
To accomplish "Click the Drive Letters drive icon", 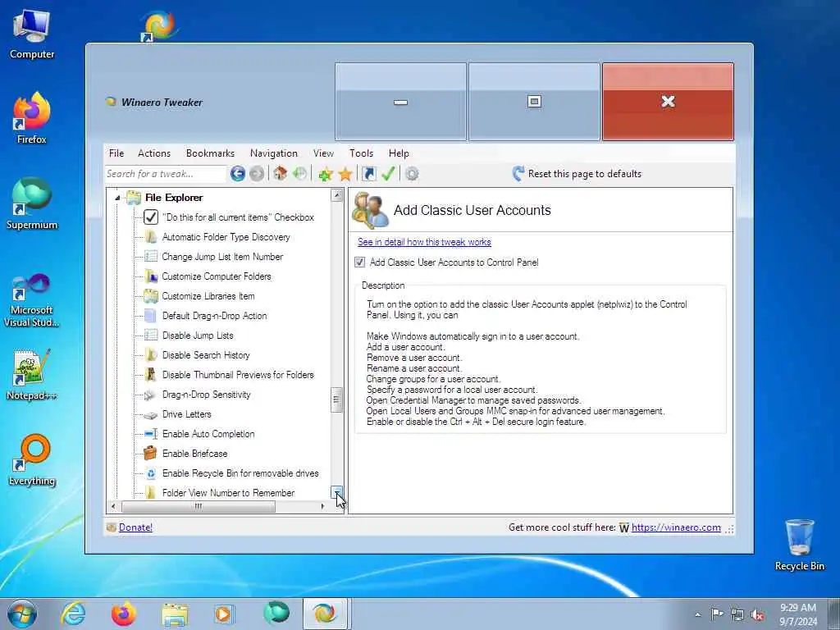I will pyautogui.click(x=151, y=414).
